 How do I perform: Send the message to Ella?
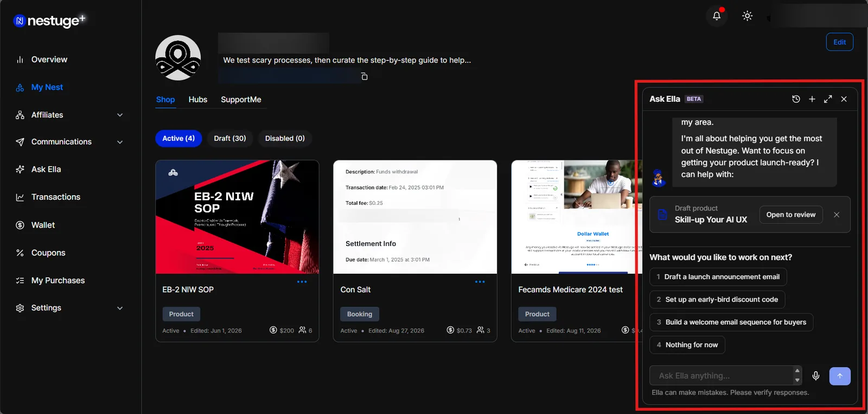[x=840, y=376]
